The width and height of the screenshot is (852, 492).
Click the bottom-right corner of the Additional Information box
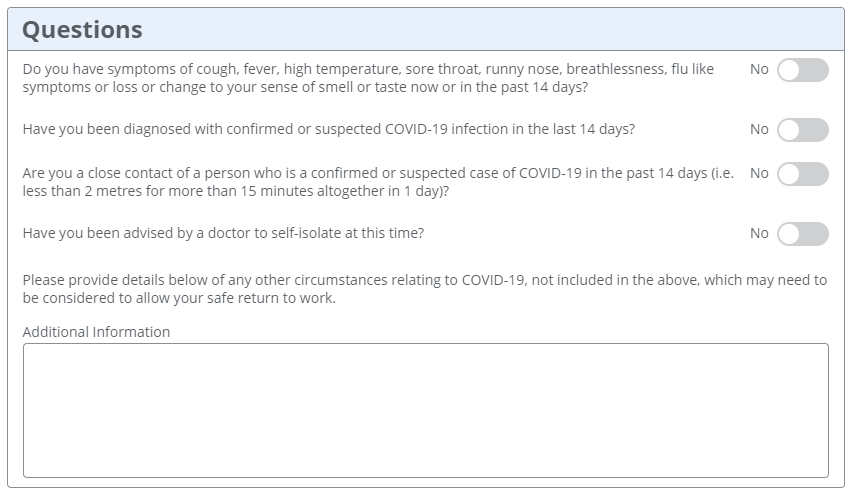[823, 472]
